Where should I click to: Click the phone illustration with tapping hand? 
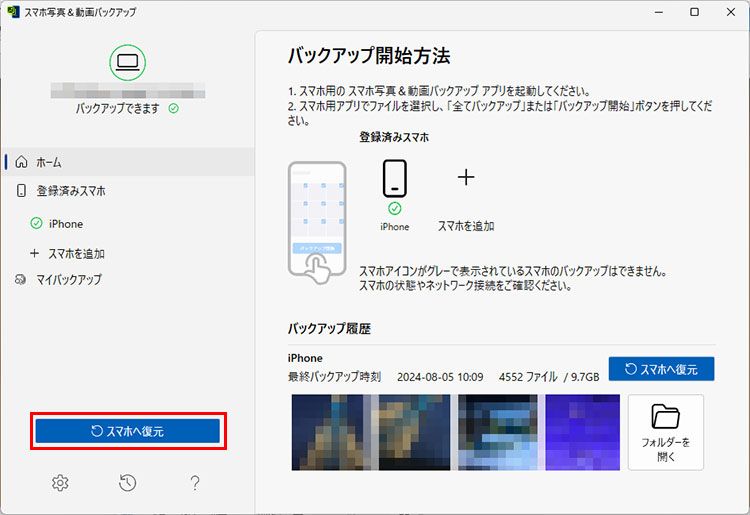(x=316, y=220)
